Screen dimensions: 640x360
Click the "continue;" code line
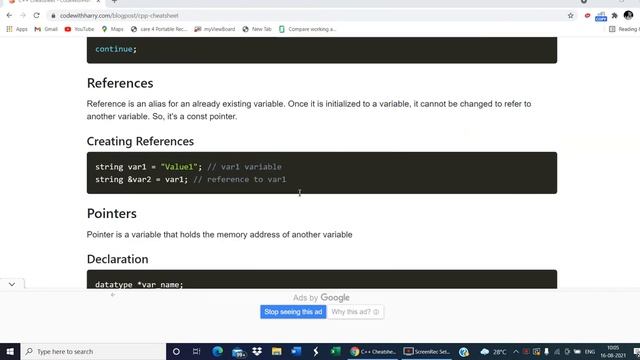[x=116, y=49]
